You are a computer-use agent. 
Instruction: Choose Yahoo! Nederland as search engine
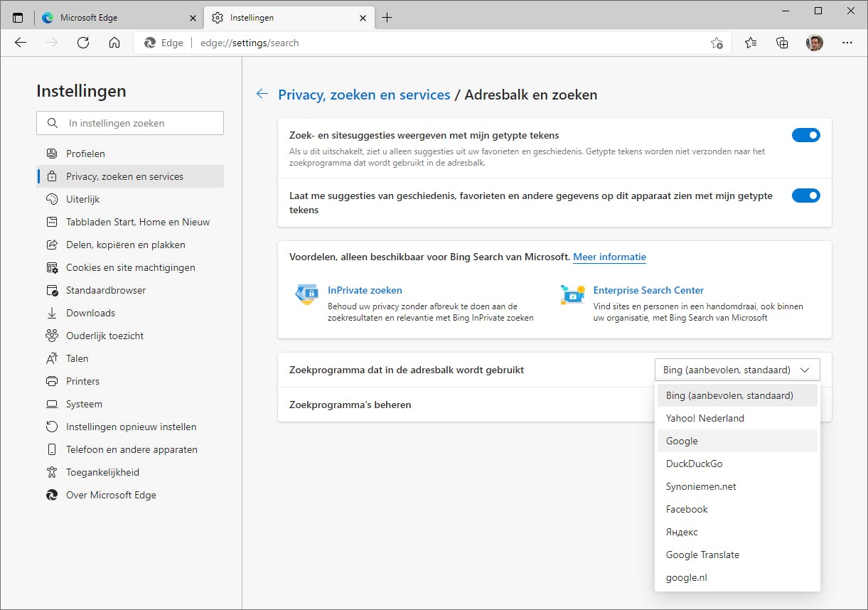point(737,418)
